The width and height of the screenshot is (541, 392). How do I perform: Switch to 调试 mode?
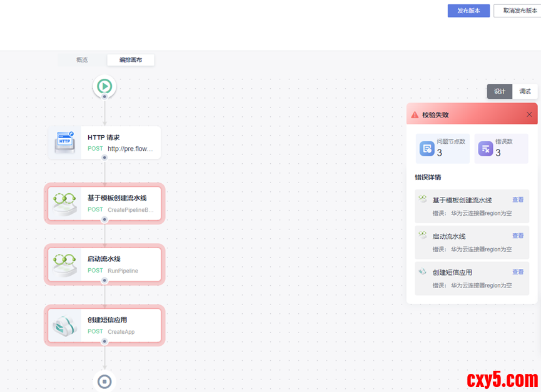pos(525,91)
